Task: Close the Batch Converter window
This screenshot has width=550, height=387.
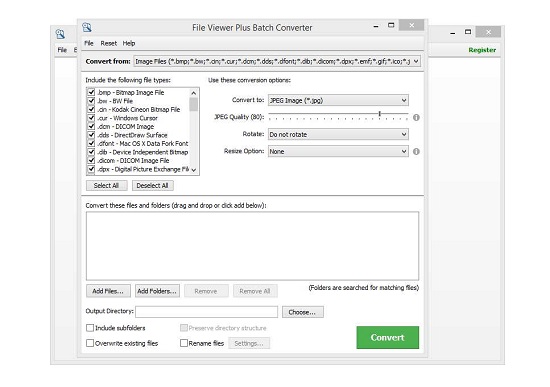Action: click(x=411, y=25)
